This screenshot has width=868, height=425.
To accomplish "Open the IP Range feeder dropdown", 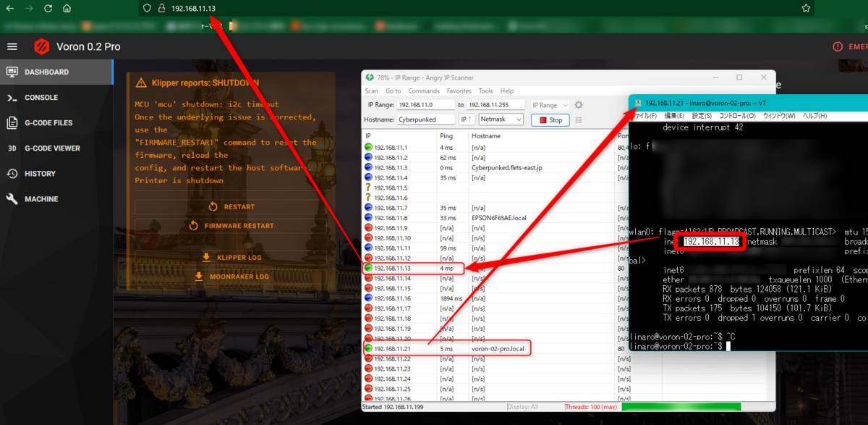I will pyautogui.click(x=550, y=105).
